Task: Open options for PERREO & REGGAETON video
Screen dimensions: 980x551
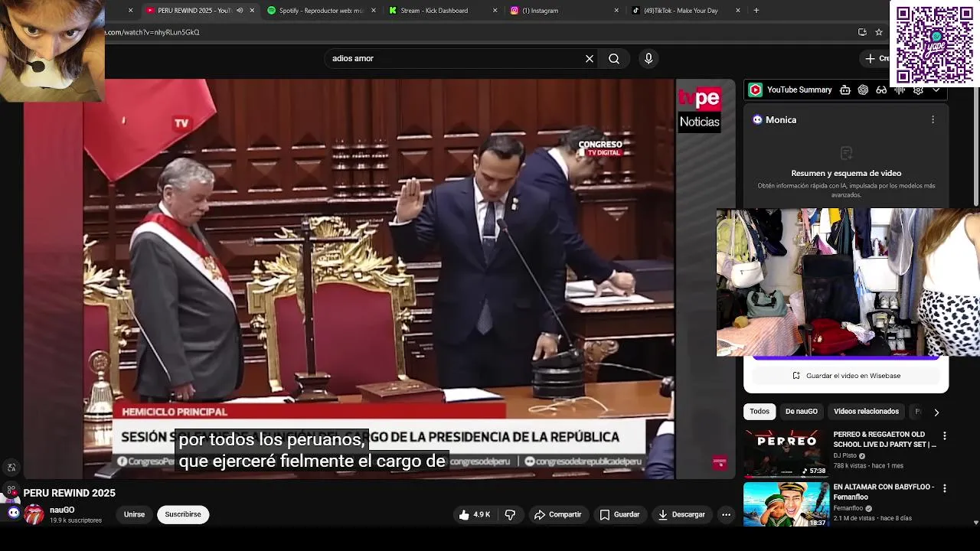Action: coord(944,436)
